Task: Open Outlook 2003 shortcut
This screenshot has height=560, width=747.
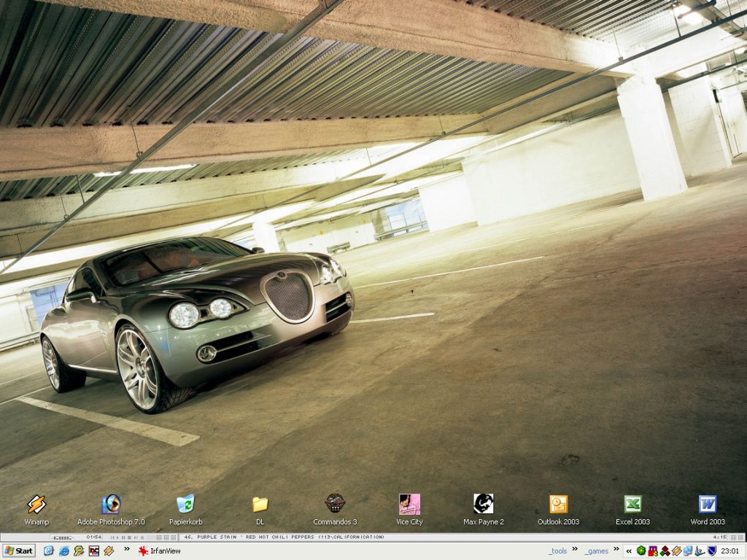Action: [558, 505]
